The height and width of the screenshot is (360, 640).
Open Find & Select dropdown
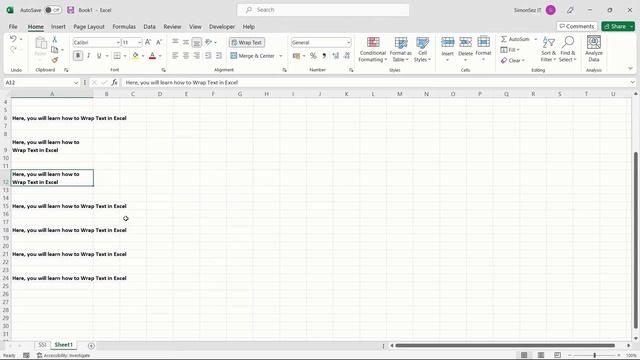coord(567,49)
